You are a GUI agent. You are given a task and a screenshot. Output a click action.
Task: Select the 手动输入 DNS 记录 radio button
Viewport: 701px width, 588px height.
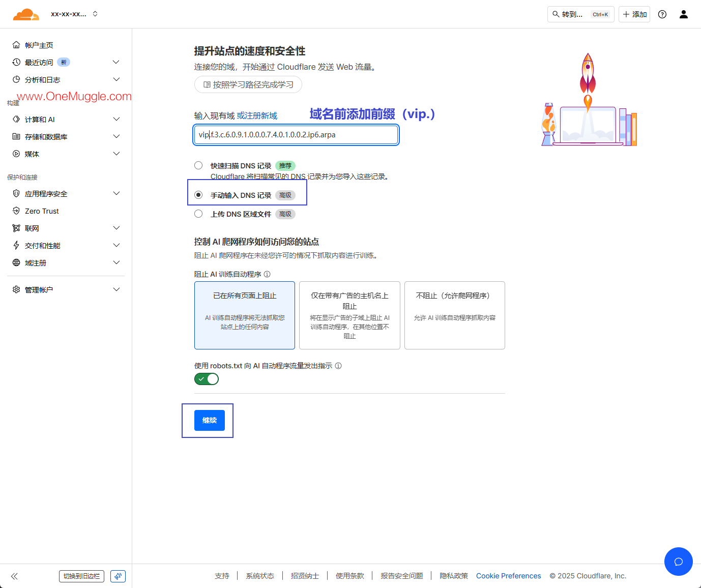(x=198, y=195)
